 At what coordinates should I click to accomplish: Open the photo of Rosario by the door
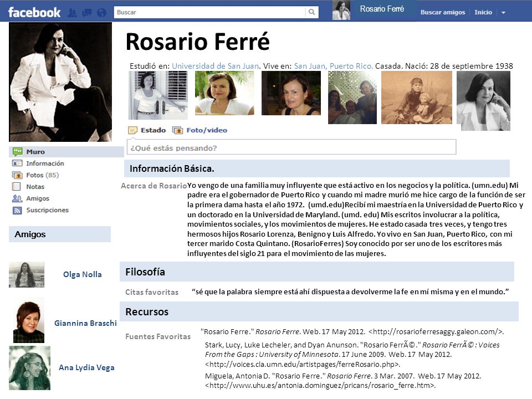[x=158, y=95]
